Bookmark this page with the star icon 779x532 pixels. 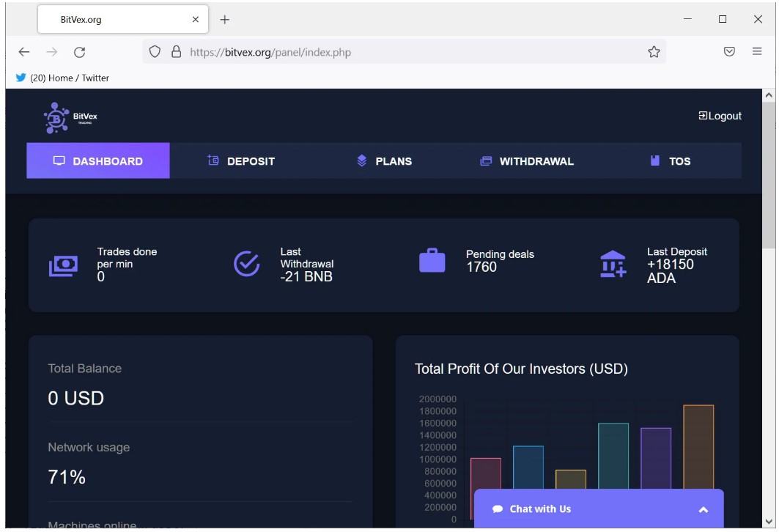tap(654, 52)
